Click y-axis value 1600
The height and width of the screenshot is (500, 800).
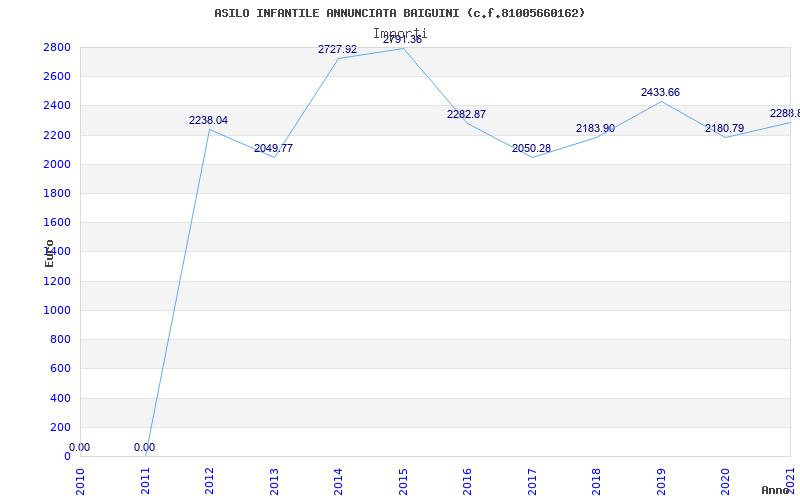(57, 222)
